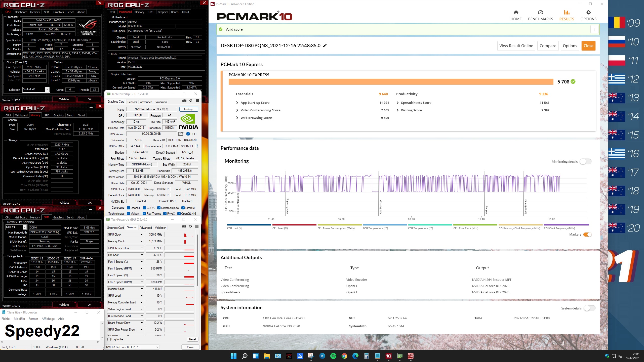Open PCMark 10 Home page
The image size is (644, 362).
click(516, 16)
